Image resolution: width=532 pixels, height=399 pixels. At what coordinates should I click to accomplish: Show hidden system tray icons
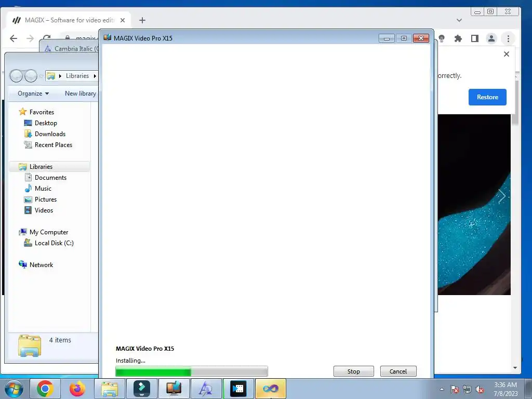point(442,389)
